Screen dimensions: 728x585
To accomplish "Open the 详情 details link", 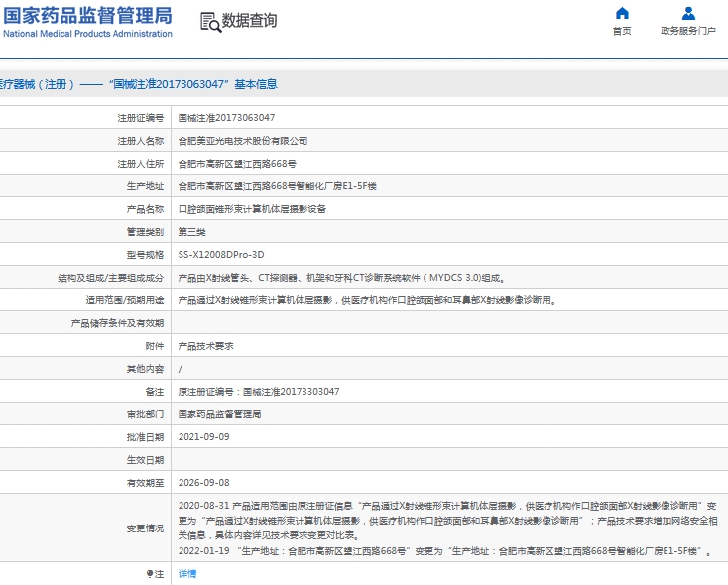I will click(187, 574).
